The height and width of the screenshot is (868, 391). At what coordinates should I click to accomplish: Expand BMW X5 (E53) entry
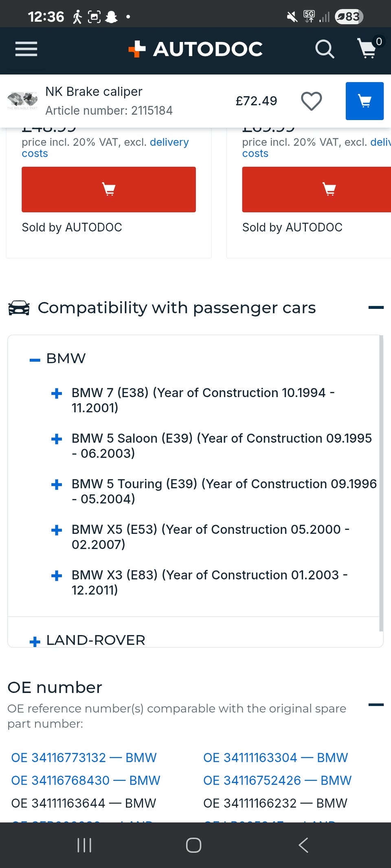point(57,530)
